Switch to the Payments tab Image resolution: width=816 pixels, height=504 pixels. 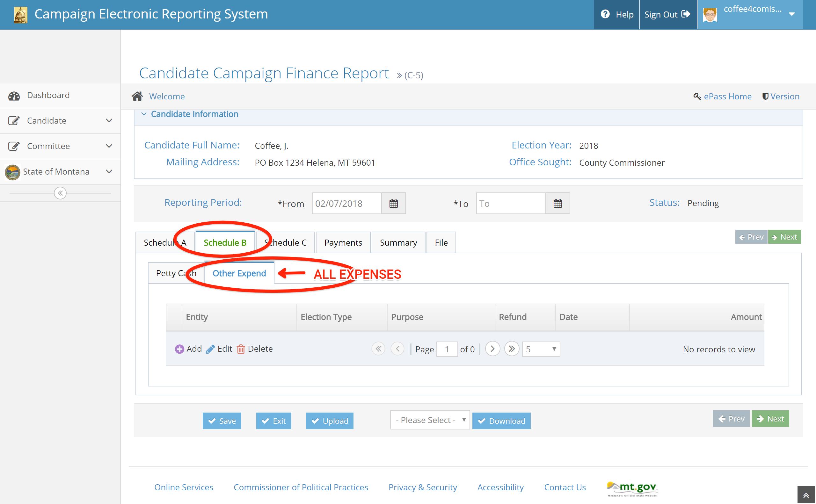[343, 243]
